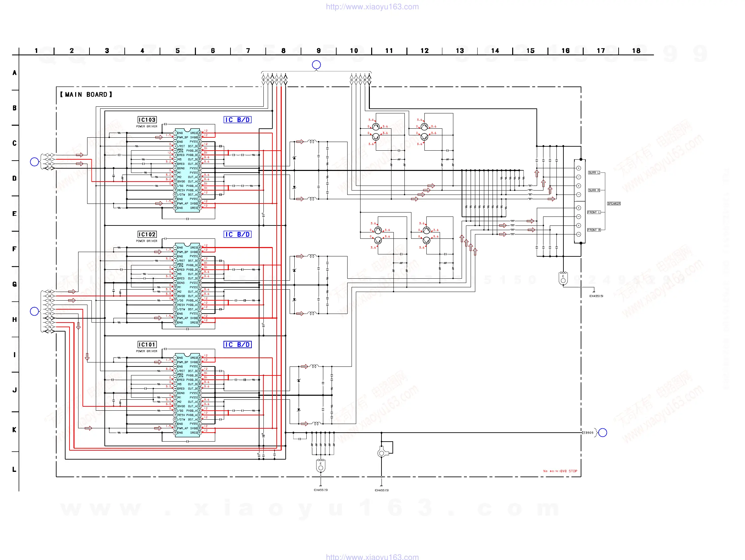Click the EB909 connector label
This screenshot has width=745, height=560.
(588, 433)
